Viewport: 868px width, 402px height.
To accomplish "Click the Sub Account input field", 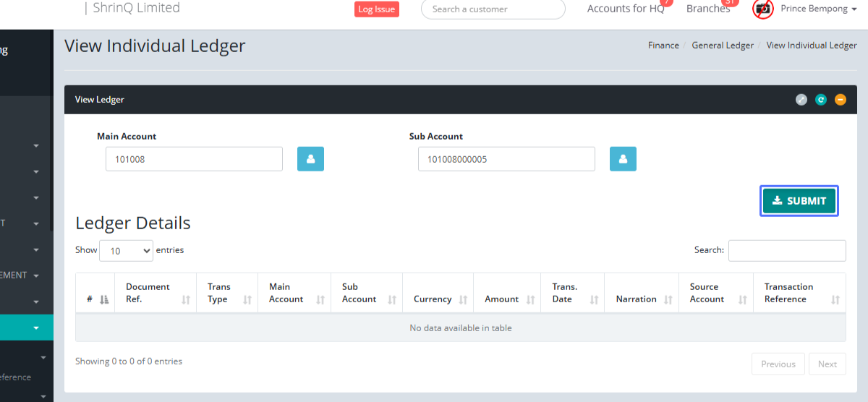I will tap(506, 159).
